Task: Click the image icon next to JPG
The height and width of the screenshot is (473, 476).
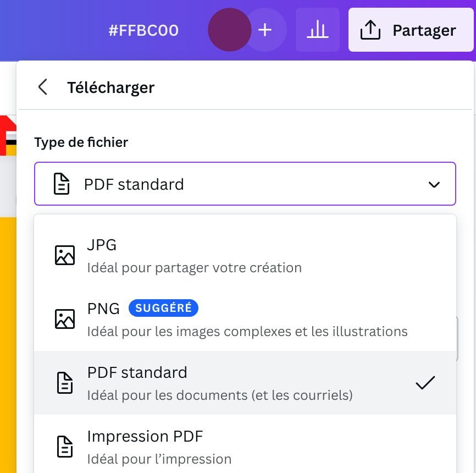Action: [x=65, y=255]
